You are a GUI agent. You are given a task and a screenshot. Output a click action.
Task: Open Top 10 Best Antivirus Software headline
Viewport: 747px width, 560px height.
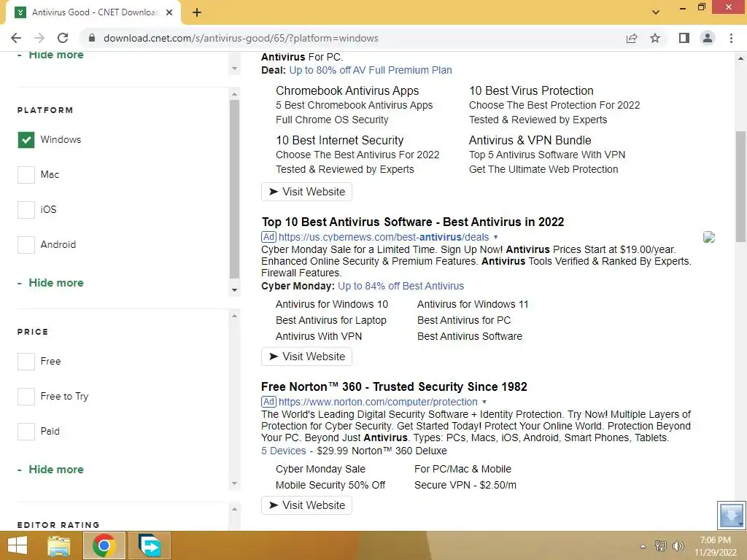coord(413,222)
